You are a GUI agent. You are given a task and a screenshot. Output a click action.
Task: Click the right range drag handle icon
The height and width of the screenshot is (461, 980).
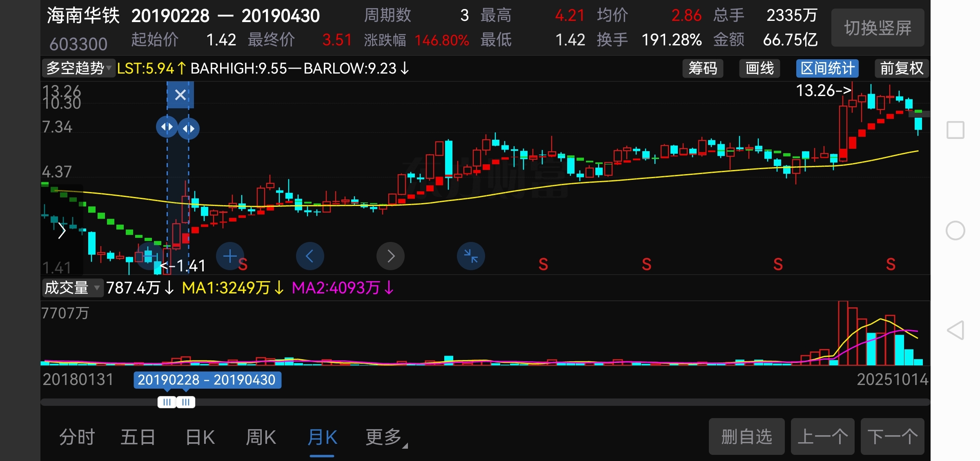(x=189, y=129)
